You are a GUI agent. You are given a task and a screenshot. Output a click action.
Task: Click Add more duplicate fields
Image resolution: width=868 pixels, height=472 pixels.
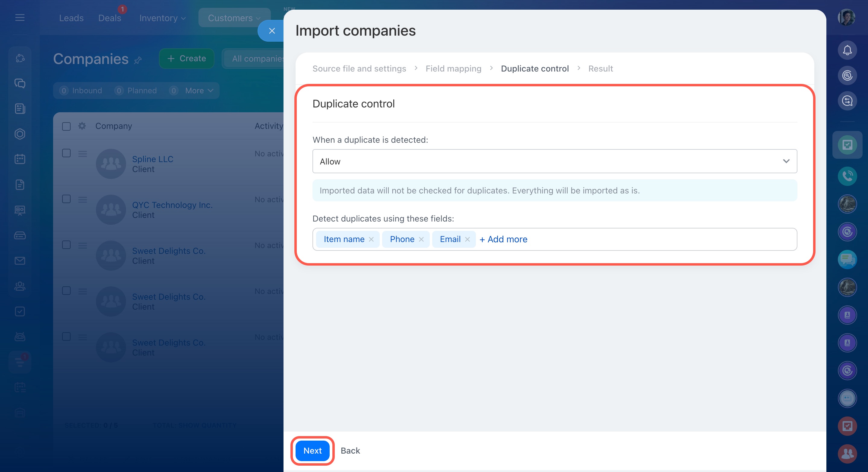click(x=503, y=239)
